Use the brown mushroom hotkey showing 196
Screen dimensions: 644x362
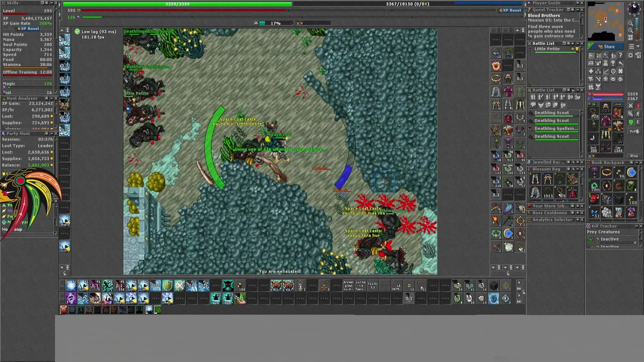point(240,286)
